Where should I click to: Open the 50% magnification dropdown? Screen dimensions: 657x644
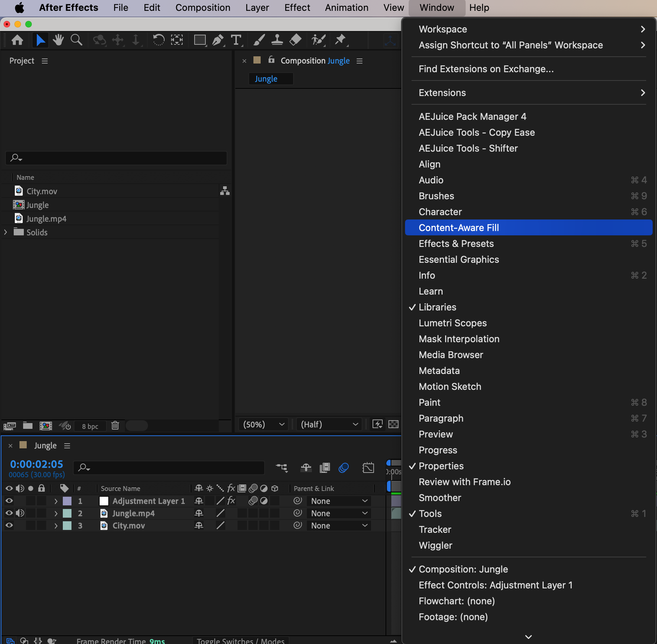tap(264, 425)
